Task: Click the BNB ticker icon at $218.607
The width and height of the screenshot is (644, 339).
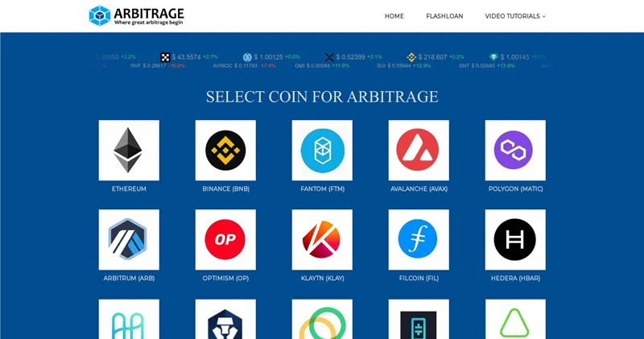Action: click(x=411, y=57)
